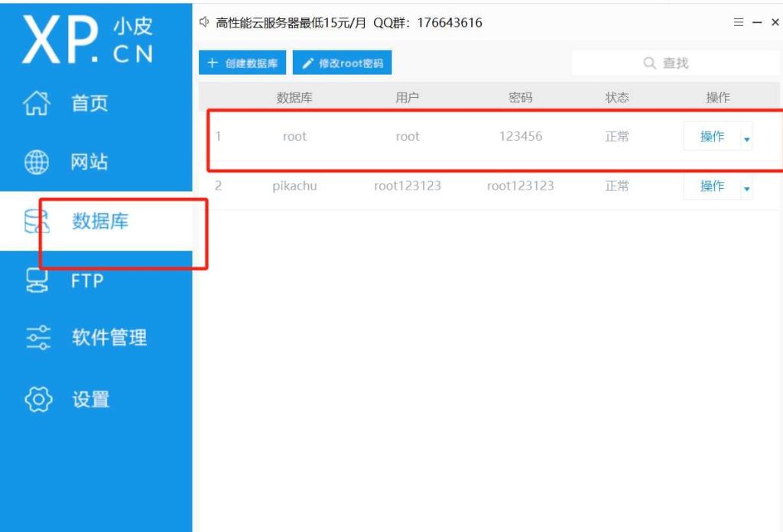Click the 创建数据库 create database button
The image size is (783, 532).
click(x=242, y=63)
